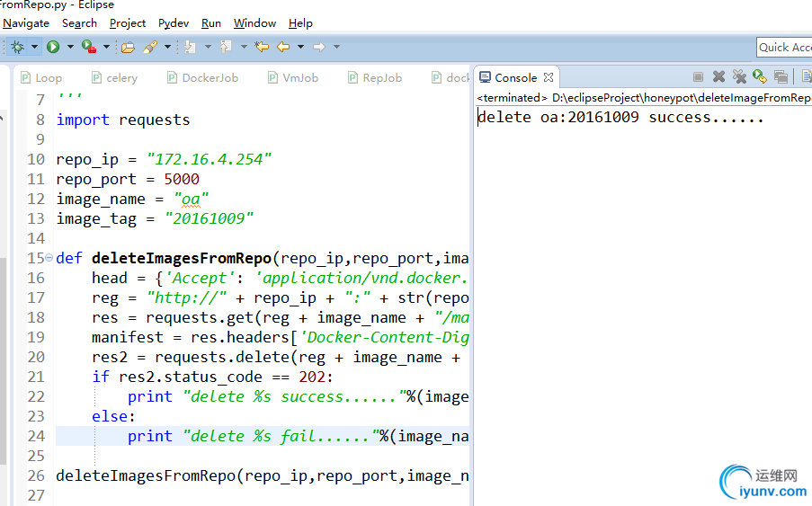This screenshot has height=506, width=812.
Task: Click the console output 'delete oa:20161009 success'
Action: click(620, 118)
